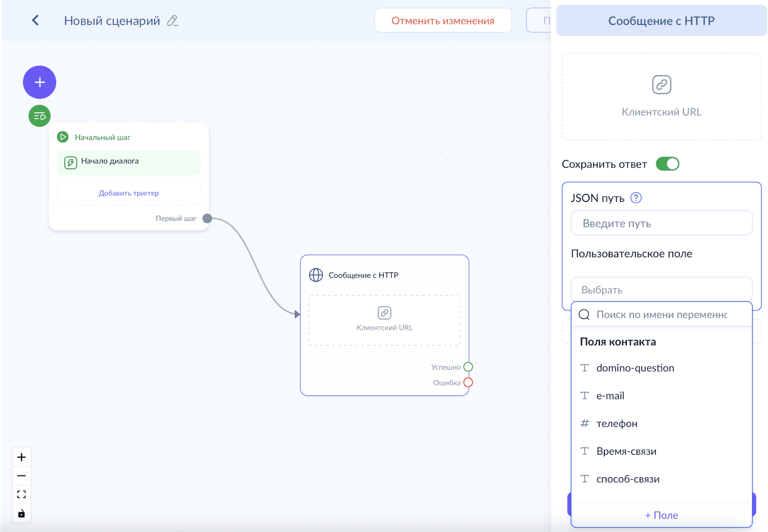
Task: Click the search magnifier icon in dropdown
Action: click(x=584, y=315)
